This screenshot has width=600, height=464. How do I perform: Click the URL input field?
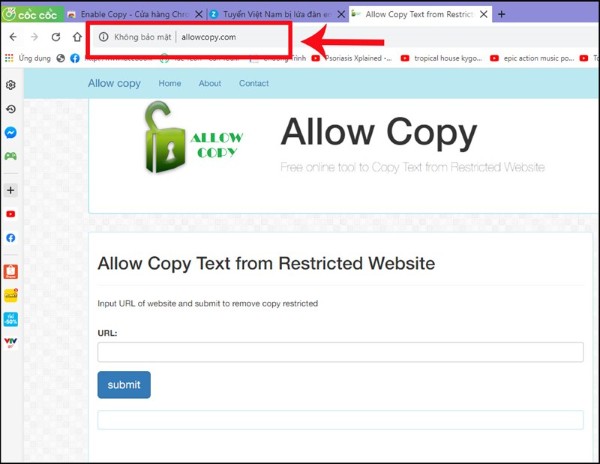click(x=341, y=352)
